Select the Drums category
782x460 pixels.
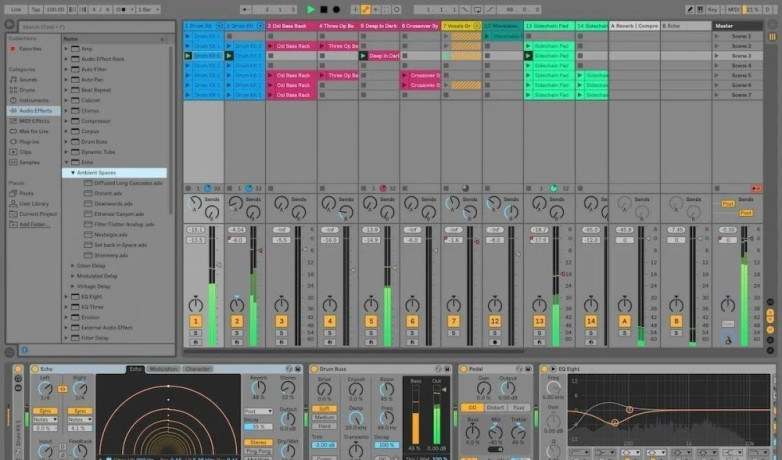click(x=27, y=90)
